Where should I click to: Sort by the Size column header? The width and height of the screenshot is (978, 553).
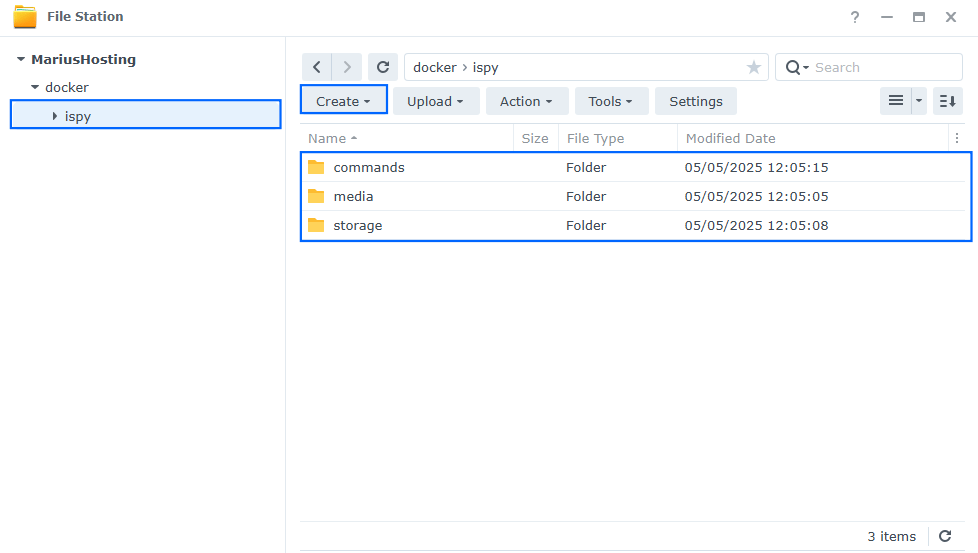(x=535, y=138)
